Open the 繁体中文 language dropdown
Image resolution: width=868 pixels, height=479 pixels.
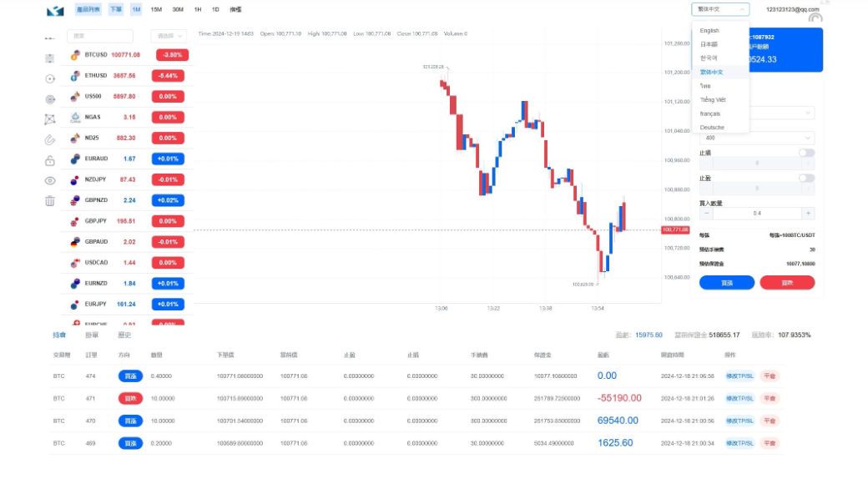click(x=720, y=9)
